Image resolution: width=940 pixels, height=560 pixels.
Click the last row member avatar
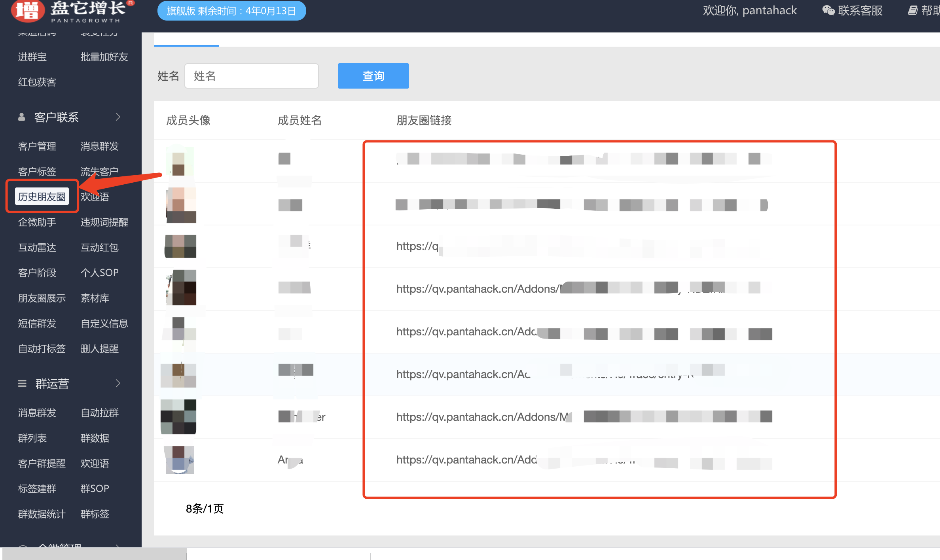coord(180,460)
